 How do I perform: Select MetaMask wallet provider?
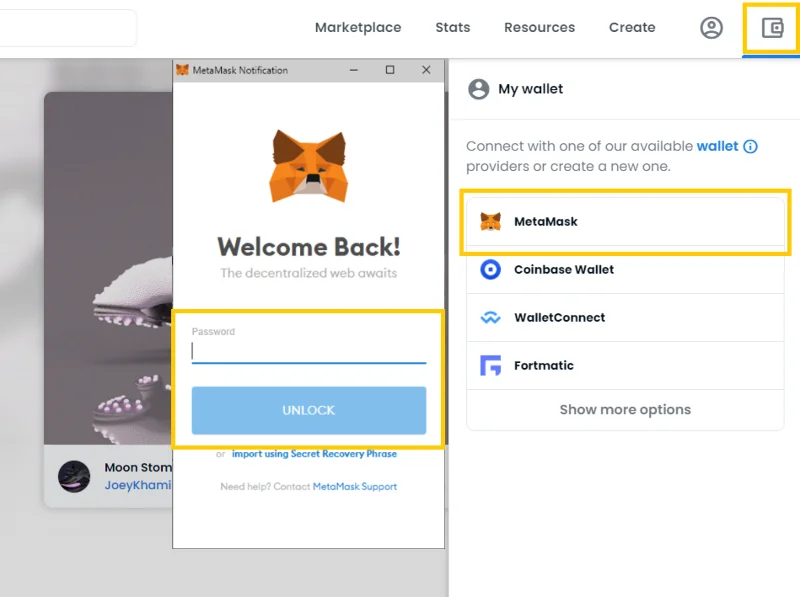click(x=625, y=221)
